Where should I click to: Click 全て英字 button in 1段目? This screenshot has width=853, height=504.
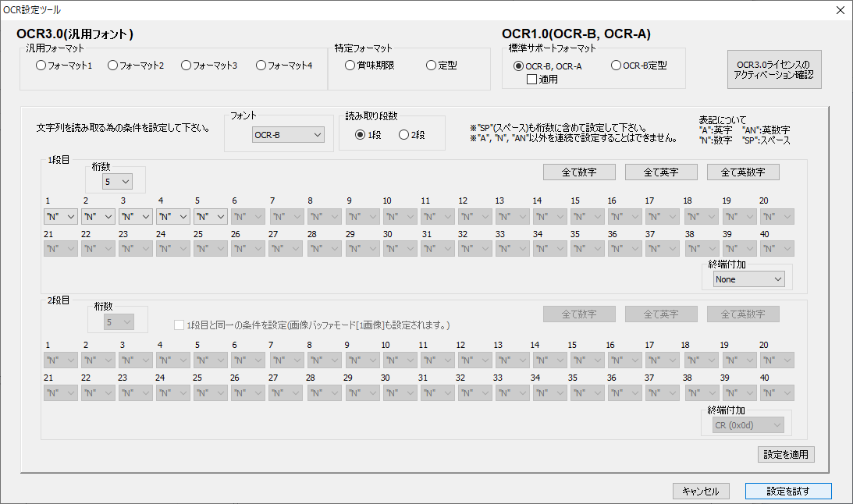(661, 172)
